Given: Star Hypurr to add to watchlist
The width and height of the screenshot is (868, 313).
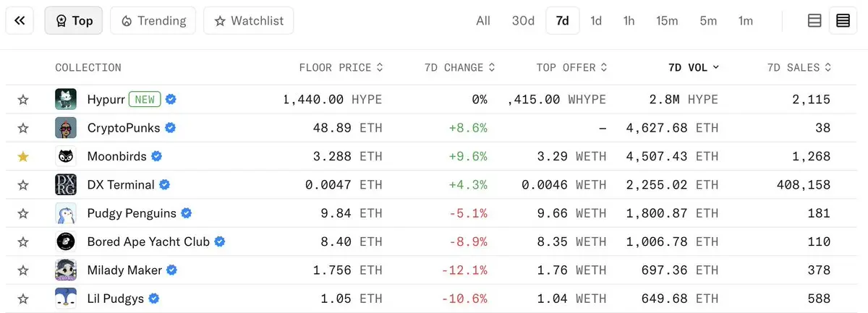Looking at the screenshot, I should pyautogui.click(x=23, y=100).
